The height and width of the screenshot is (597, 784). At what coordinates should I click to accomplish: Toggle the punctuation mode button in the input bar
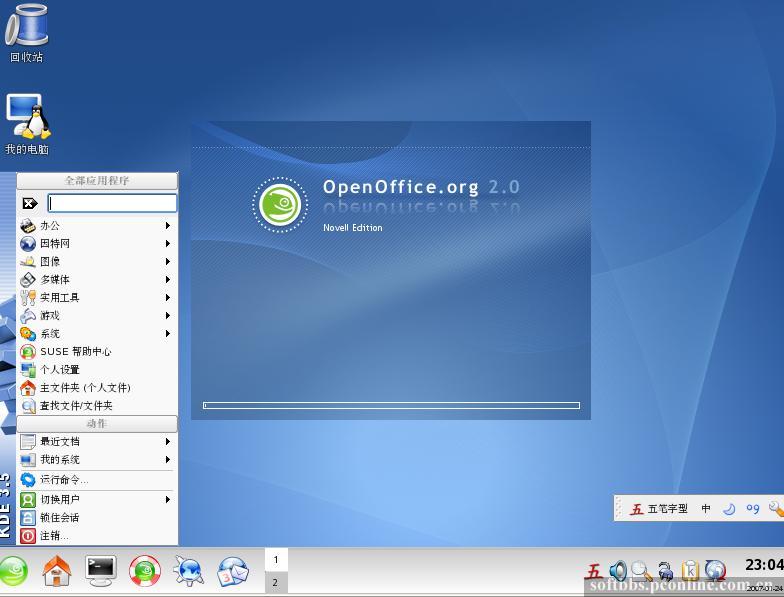pyautogui.click(x=752, y=509)
